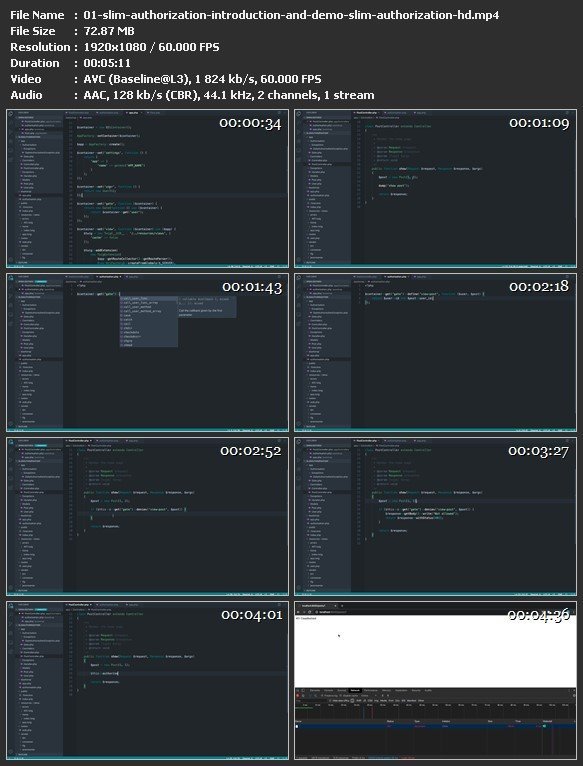Screen dimensions: 583x766
Task: Click the Duration label
Action: [35, 64]
